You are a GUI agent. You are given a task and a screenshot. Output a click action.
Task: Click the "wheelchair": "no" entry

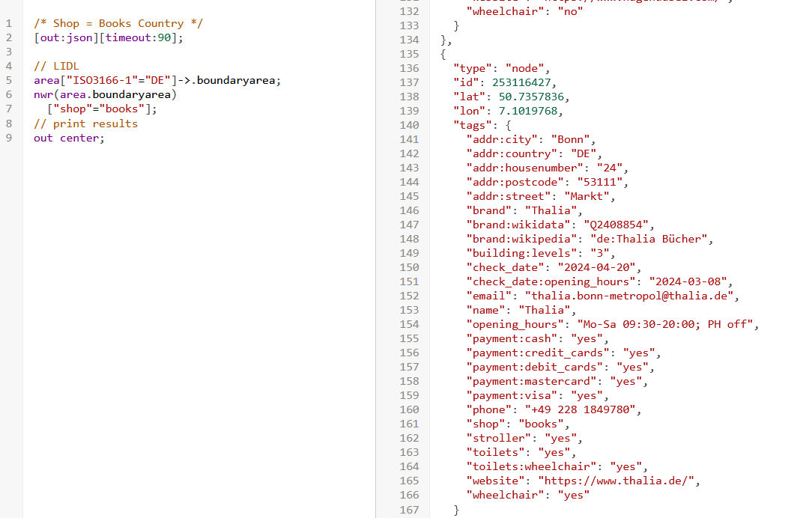point(524,11)
